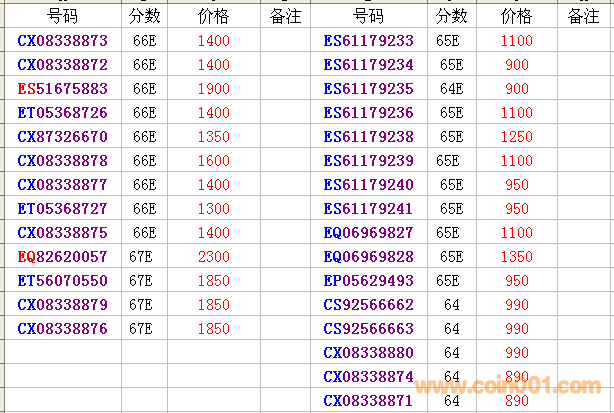This screenshot has height=413, width=614.
Task: Select the price cell showing 1300
Action: coord(213,208)
